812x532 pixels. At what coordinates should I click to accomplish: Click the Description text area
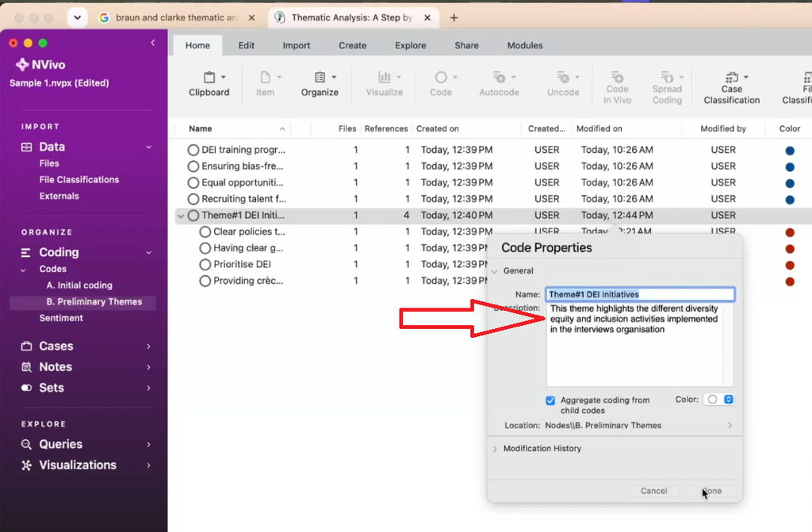pos(640,345)
